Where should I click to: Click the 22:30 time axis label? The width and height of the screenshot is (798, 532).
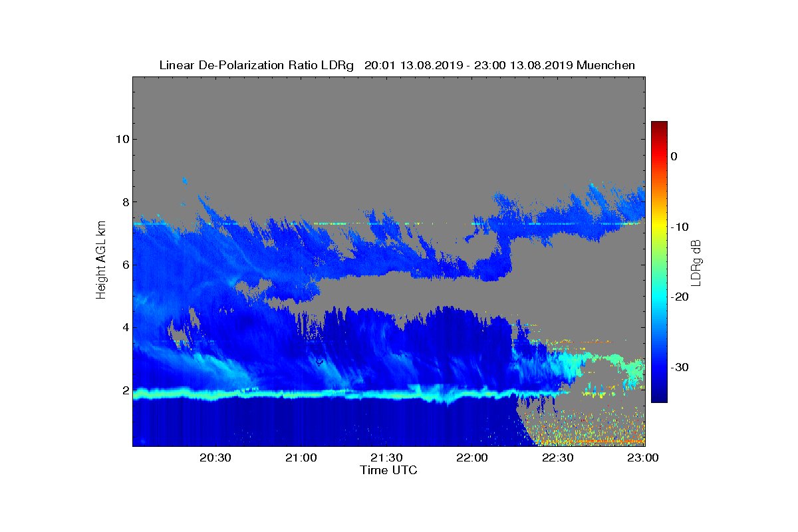[558, 458]
